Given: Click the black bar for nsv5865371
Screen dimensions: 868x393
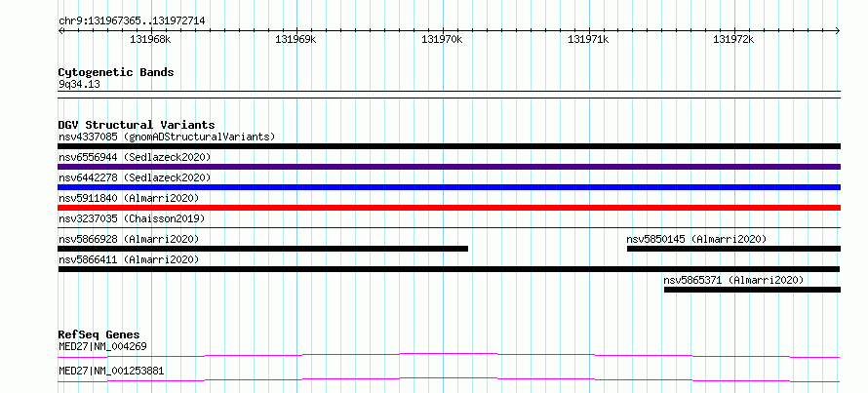Looking at the screenshot, I should (752, 290).
